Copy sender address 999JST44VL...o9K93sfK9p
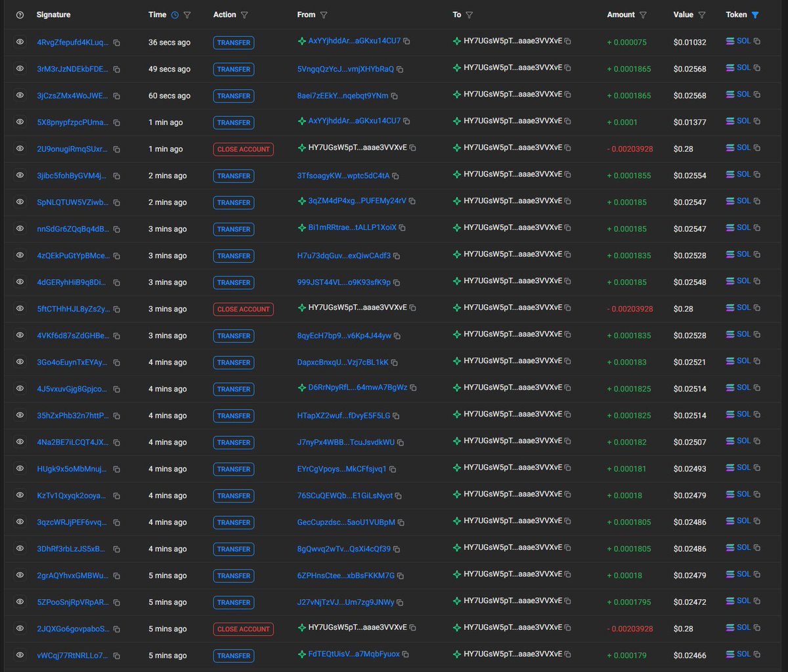This screenshot has width=788, height=672. click(396, 282)
